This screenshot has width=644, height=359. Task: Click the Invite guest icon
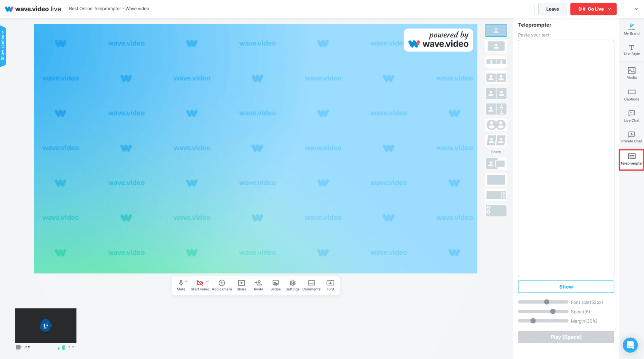(258, 285)
